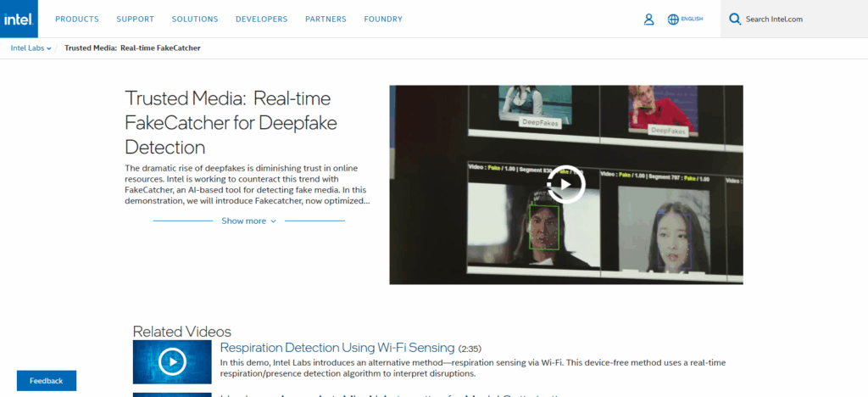Click the magnifying glass search icon
The height and width of the screenshot is (397, 868).
tap(735, 19)
